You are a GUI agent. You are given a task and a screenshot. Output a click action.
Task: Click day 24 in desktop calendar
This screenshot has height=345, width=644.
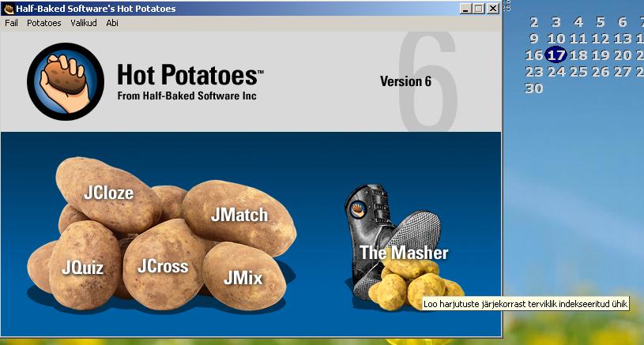pos(556,72)
